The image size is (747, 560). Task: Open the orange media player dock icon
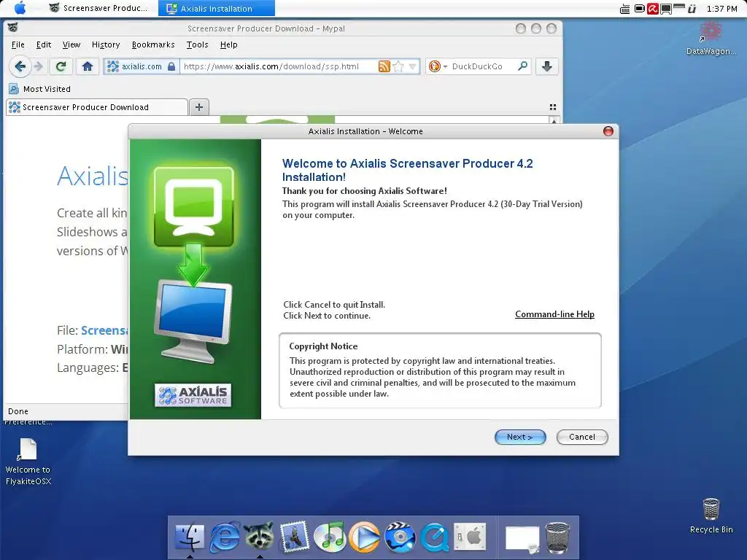(365, 537)
